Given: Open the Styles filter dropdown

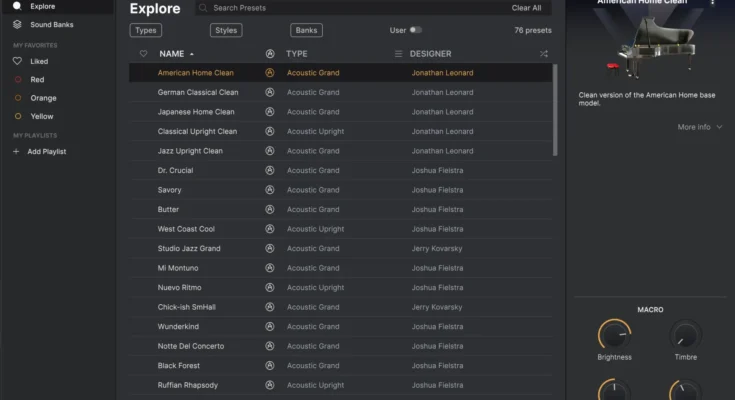Looking at the screenshot, I should 227,30.
